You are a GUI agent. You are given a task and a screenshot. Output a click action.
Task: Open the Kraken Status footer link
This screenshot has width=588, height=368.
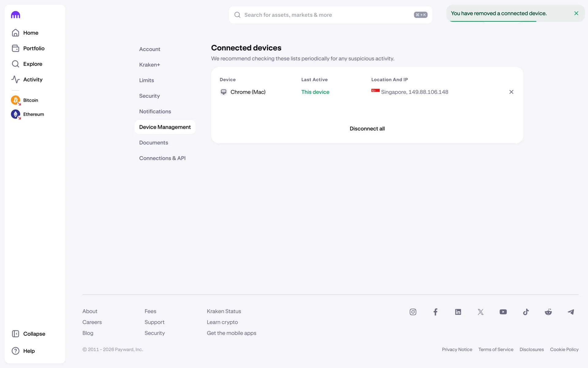(x=224, y=311)
